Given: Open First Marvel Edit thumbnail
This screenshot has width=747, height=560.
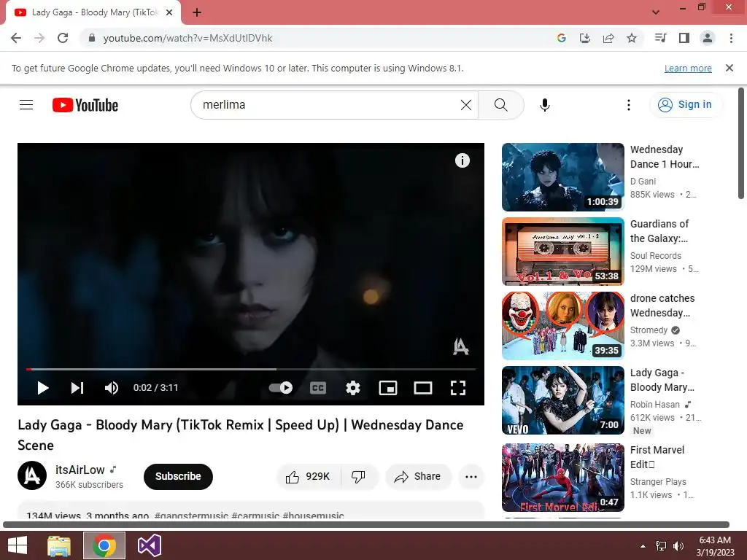Looking at the screenshot, I should (x=562, y=477).
